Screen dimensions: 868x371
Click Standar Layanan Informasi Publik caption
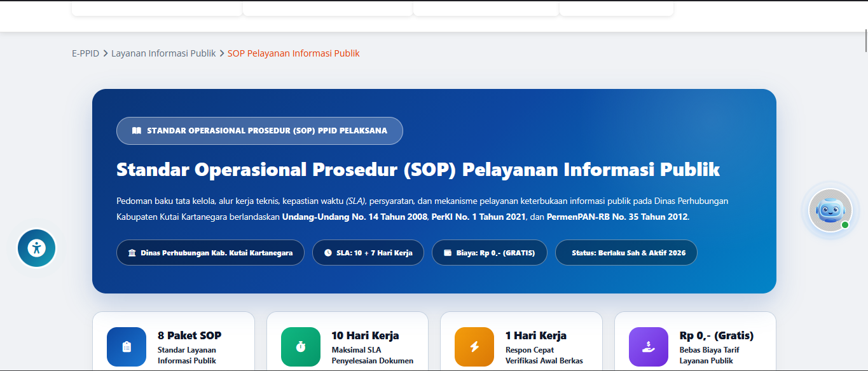(x=187, y=355)
